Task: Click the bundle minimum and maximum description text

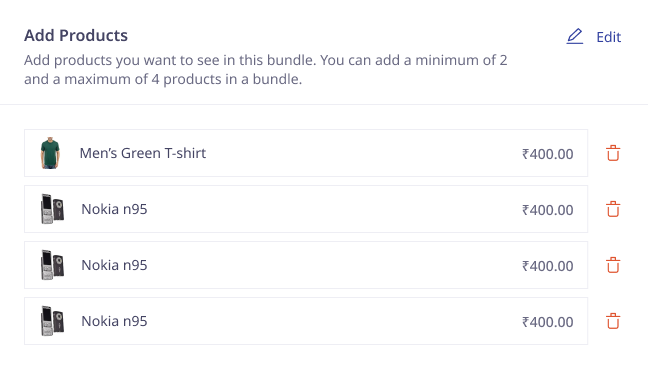Action: 265,69
